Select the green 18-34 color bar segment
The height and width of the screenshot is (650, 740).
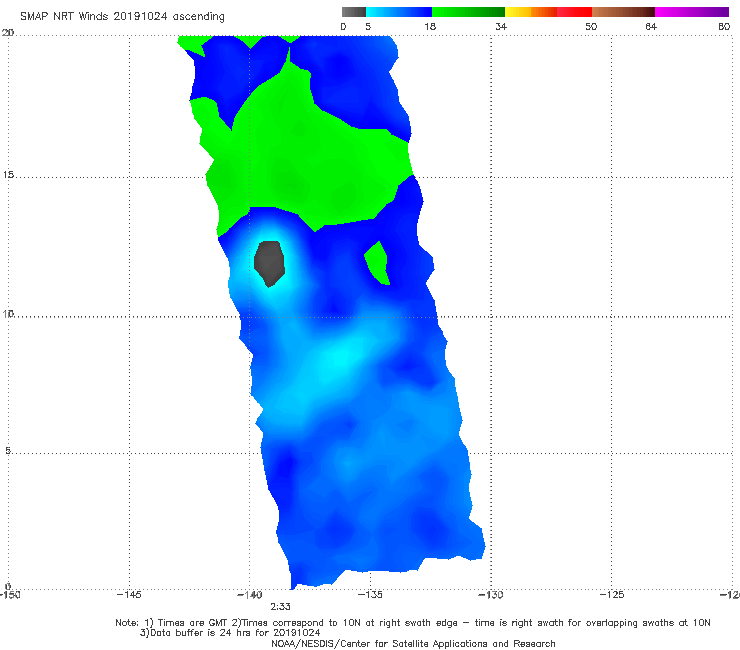(x=468, y=12)
